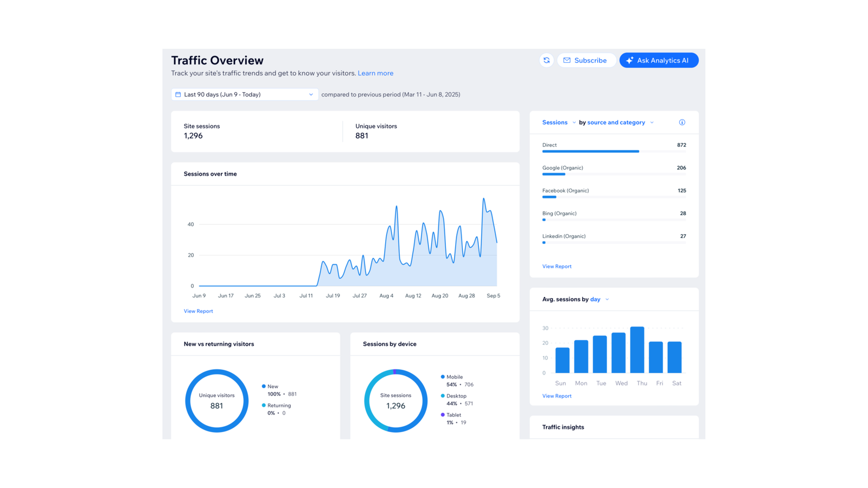The height and width of the screenshot is (488, 868).
Task: Click View Report in the traffic sources panel
Action: tap(557, 266)
